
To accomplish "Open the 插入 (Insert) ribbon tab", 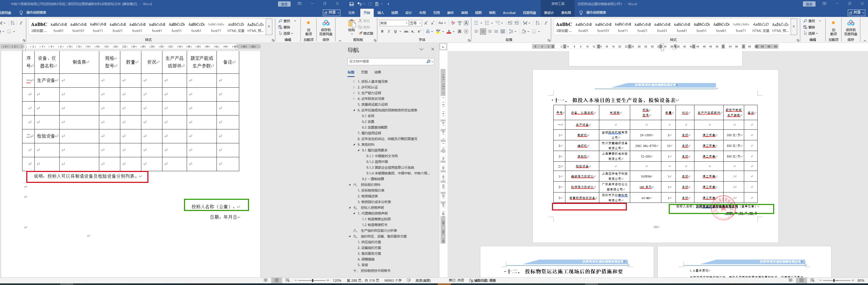I will (381, 13).
